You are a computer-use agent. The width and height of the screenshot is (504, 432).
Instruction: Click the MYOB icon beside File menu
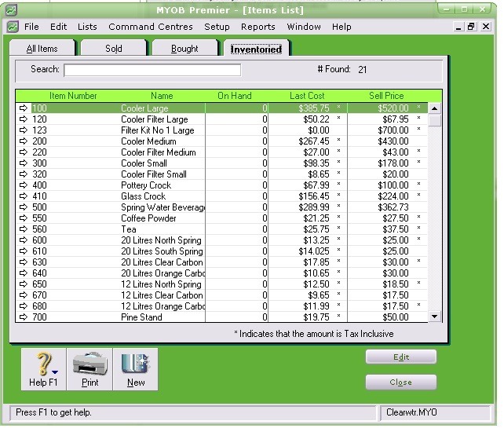click(x=13, y=27)
